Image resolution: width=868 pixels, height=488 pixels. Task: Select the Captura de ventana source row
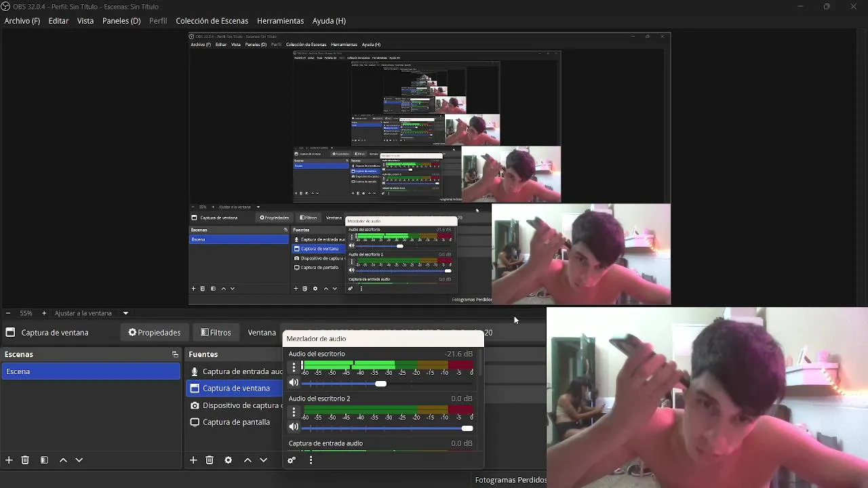click(x=235, y=388)
